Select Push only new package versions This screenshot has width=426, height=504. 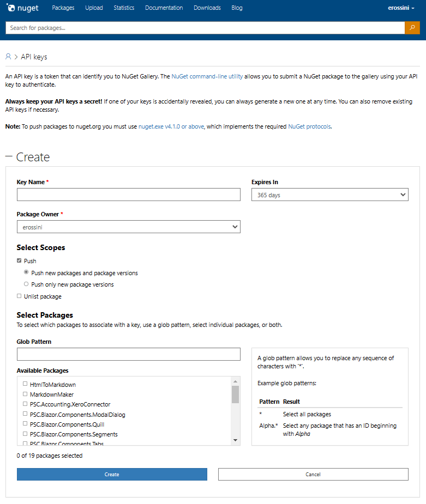26,284
